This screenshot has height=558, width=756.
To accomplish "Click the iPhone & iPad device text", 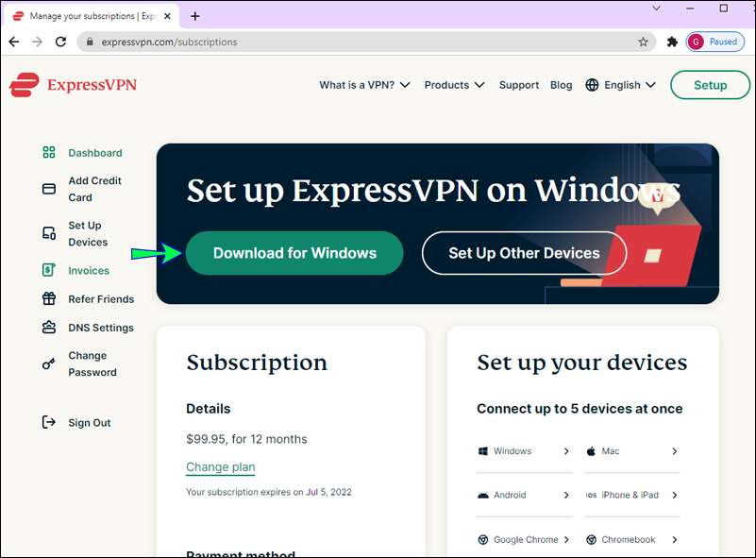I will 630,496.
